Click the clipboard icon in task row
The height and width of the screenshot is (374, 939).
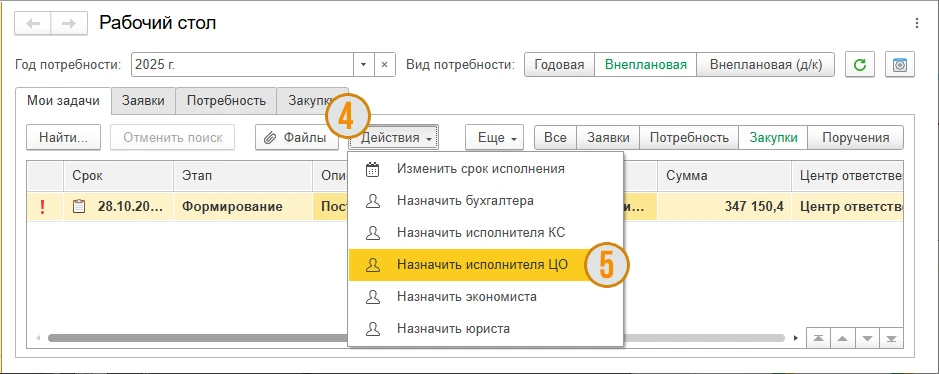79,207
